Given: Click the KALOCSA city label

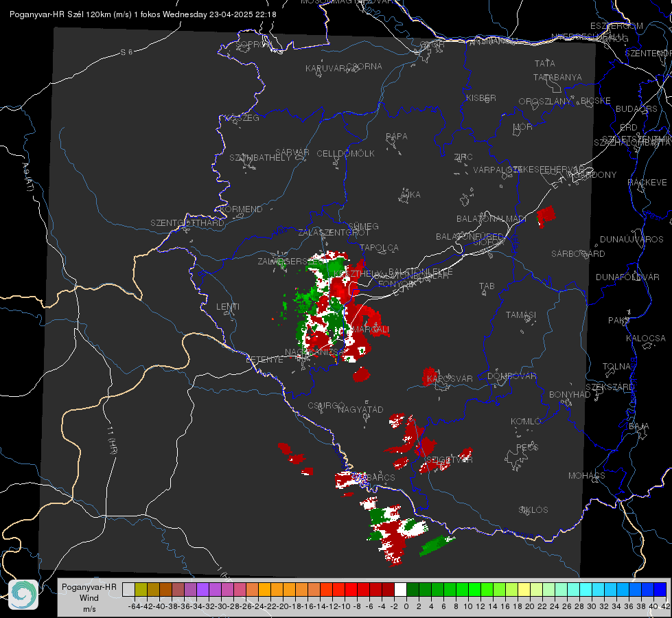Looking at the screenshot, I should coord(645,339).
